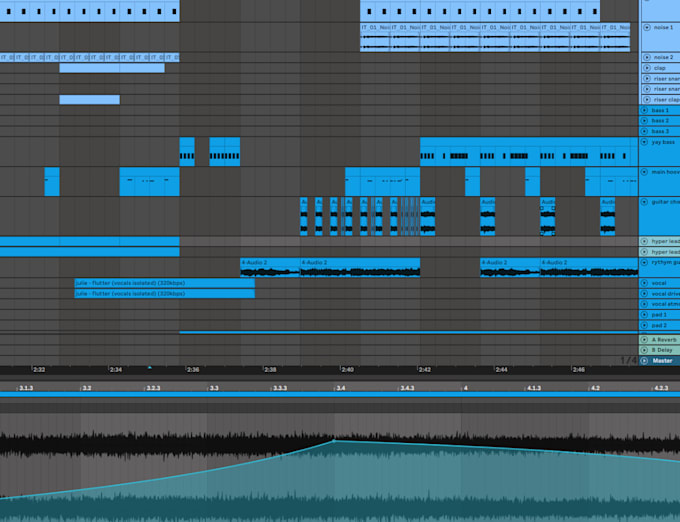Image resolution: width=680 pixels, height=522 pixels.
Task: Select the A Reverb track name
Action: pyautogui.click(x=664, y=339)
